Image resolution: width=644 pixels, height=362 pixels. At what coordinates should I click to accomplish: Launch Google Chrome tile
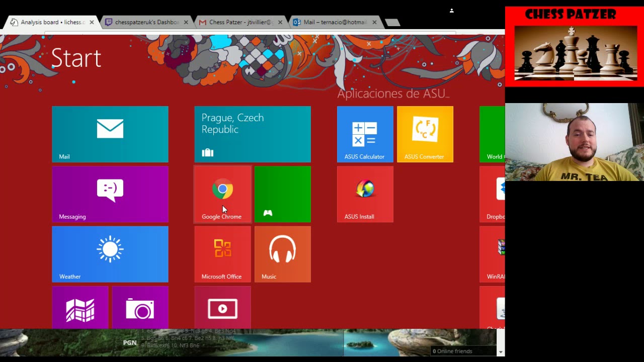222,194
